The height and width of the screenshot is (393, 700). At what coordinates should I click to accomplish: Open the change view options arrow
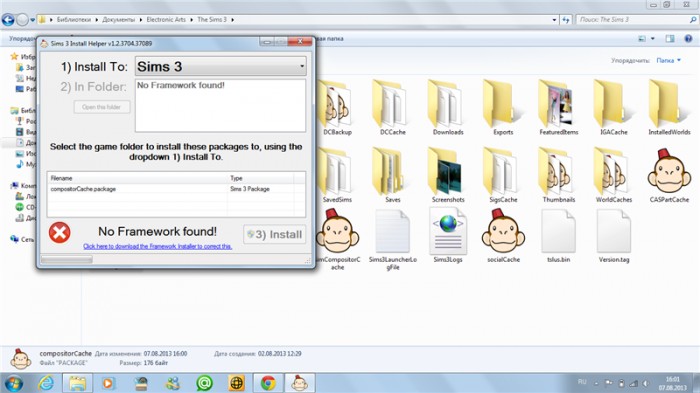pos(653,39)
